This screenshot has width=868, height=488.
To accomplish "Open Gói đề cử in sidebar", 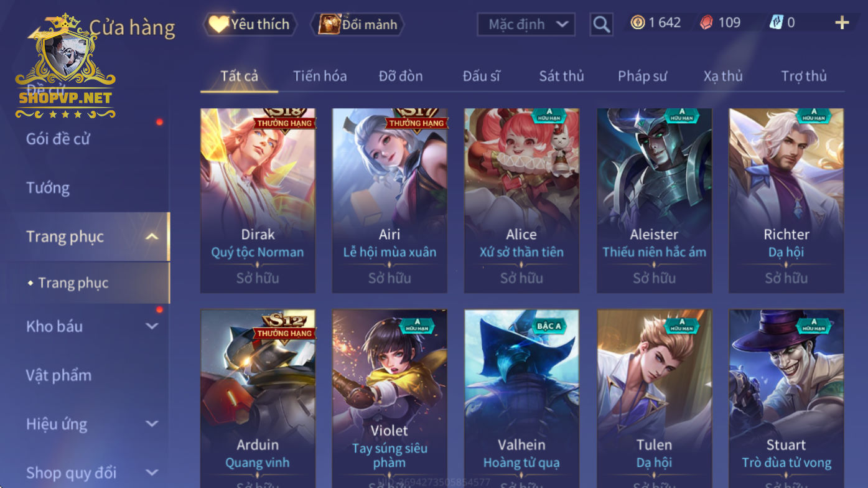I will point(58,139).
